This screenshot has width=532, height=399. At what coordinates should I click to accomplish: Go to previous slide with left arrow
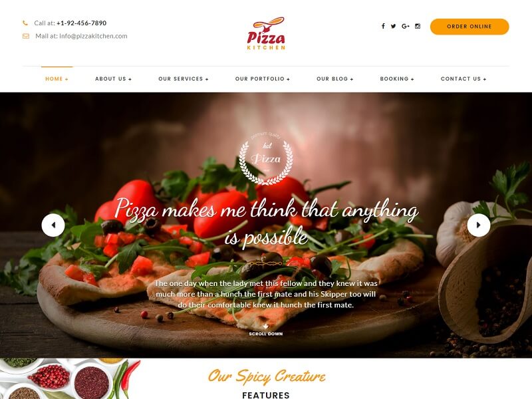pos(53,225)
